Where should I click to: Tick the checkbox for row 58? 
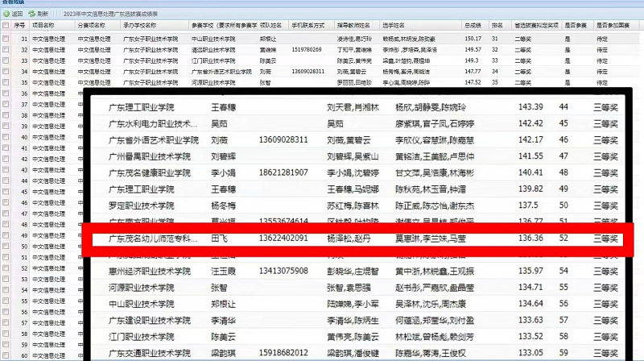(6, 334)
